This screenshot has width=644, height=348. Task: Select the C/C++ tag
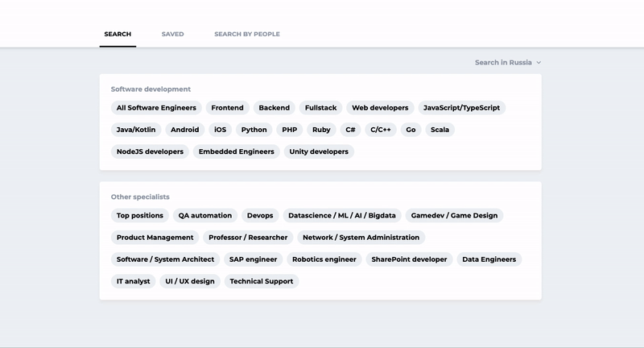click(x=380, y=130)
